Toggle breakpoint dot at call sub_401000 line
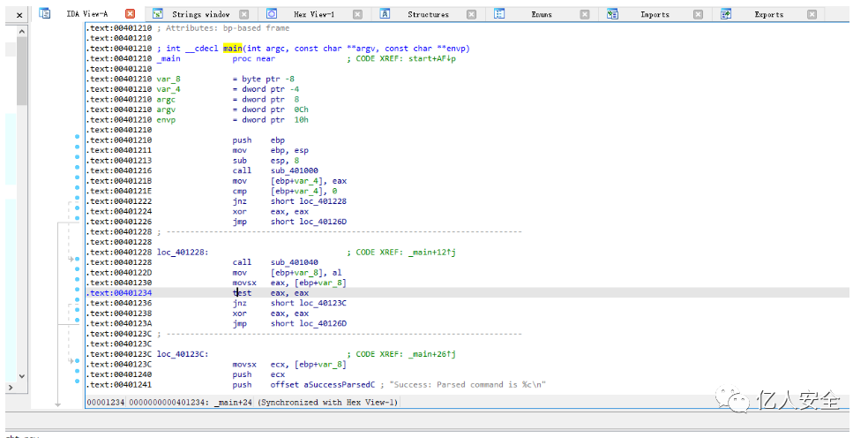Viewport: 868px width, 438px height. click(x=77, y=168)
